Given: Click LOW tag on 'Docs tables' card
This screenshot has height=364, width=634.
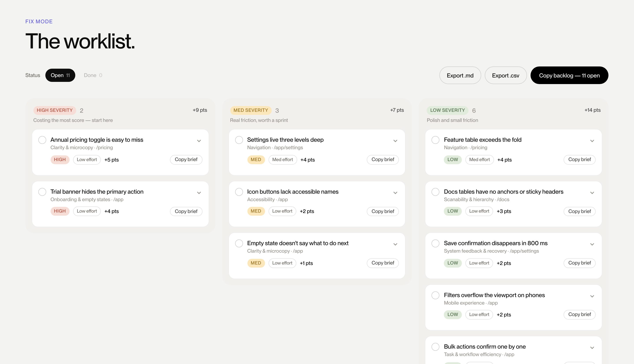Looking at the screenshot, I should (x=453, y=211).
